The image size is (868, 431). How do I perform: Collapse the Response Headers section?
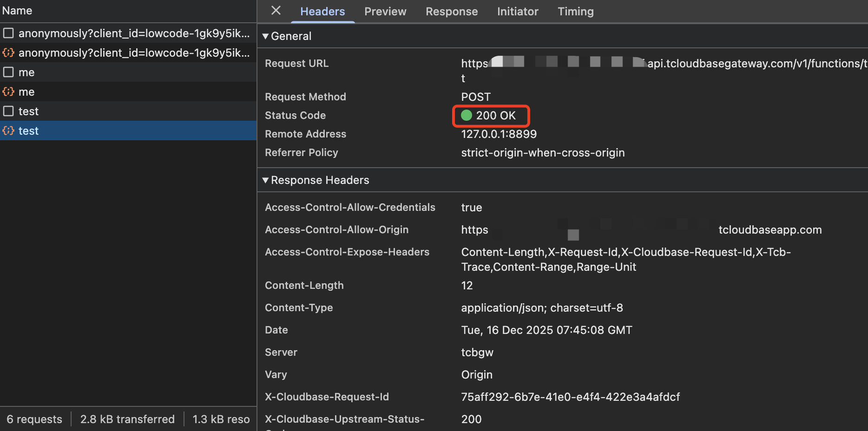tap(266, 180)
